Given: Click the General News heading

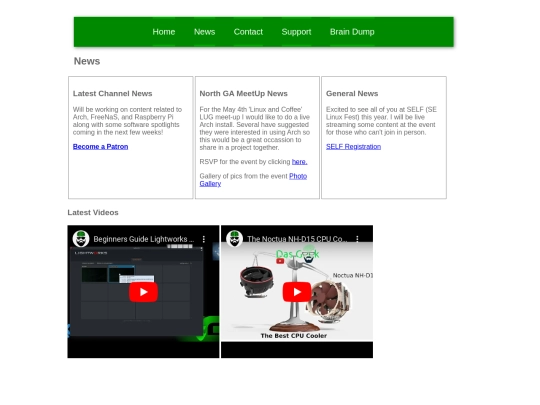Looking at the screenshot, I should click(352, 93).
